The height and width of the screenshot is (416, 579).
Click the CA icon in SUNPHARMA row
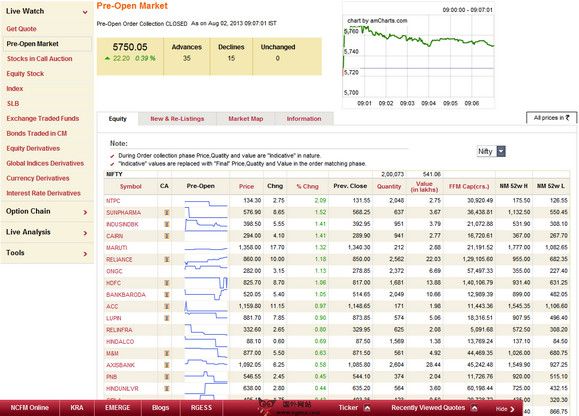pyautogui.click(x=167, y=212)
